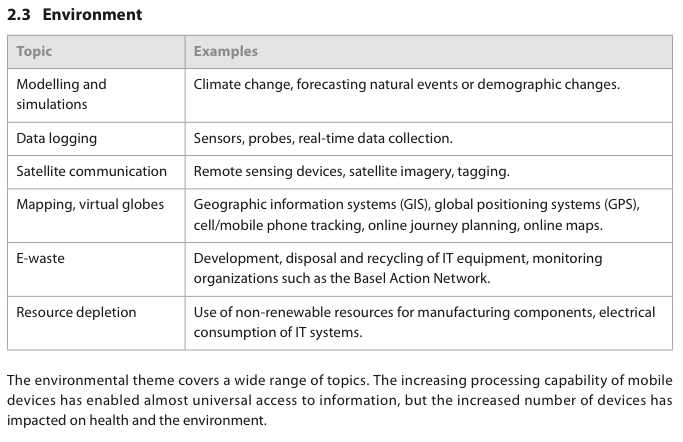The height and width of the screenshot is (442, 683).
Task: Click the "Development, disposal and recycling" text line
Action: click(x=397, y=258)
